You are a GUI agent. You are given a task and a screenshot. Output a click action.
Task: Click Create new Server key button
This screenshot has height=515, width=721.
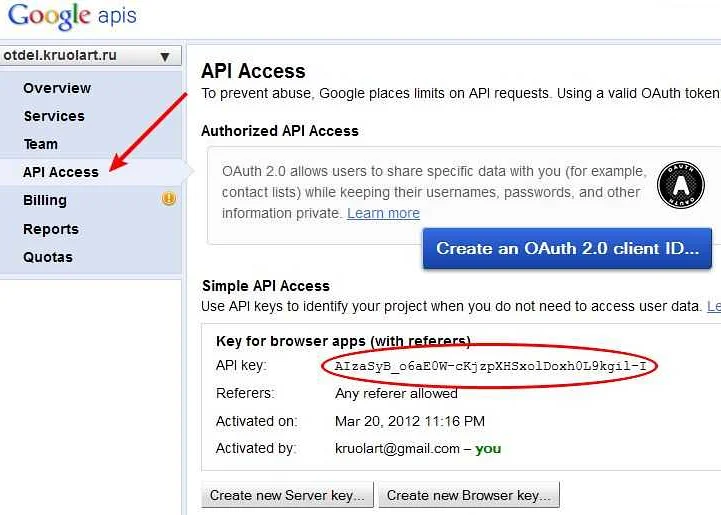287,495
